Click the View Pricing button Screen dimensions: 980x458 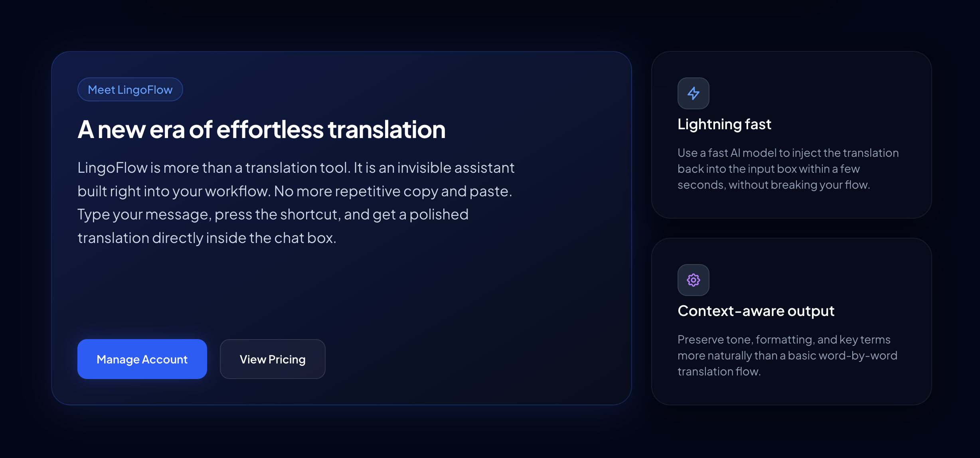[272, 359]
